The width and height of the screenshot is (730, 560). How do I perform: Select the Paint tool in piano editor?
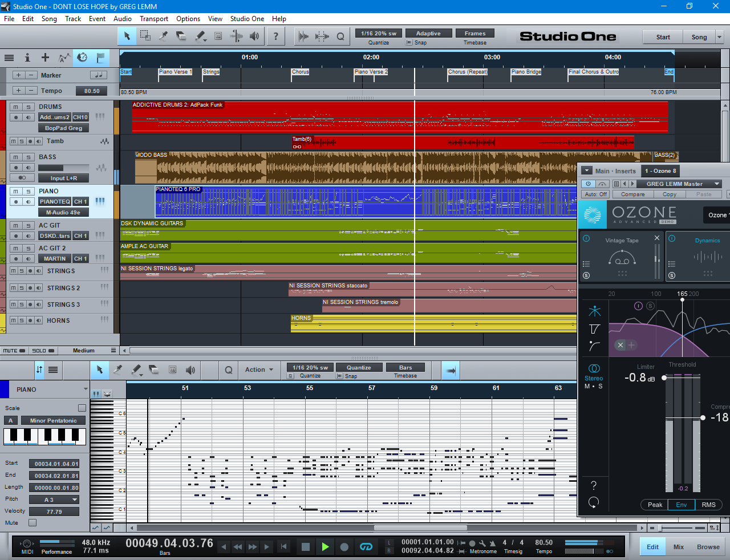(136, 370)
